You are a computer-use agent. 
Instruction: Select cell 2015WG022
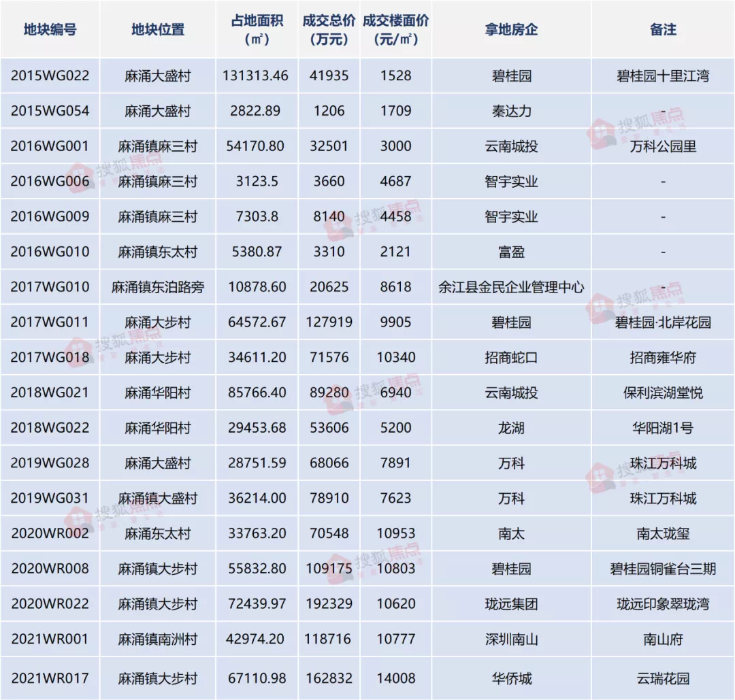pos(50,76)
